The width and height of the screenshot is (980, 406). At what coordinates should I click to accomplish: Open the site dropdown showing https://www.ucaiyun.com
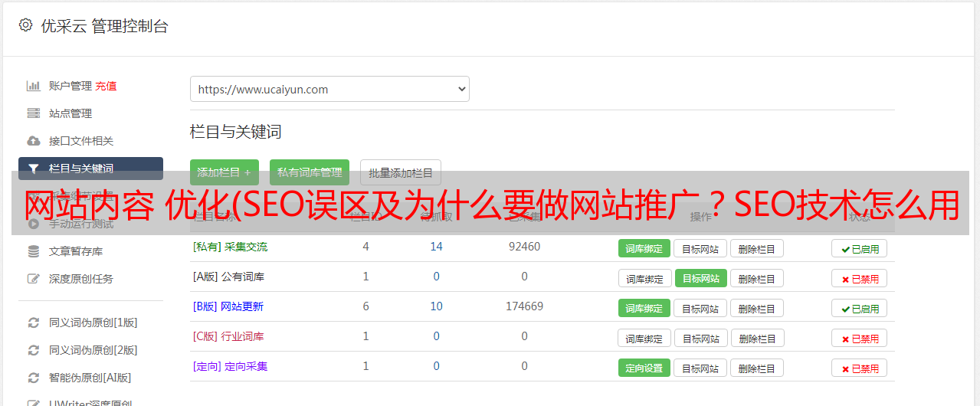click(x=329, y=89)
